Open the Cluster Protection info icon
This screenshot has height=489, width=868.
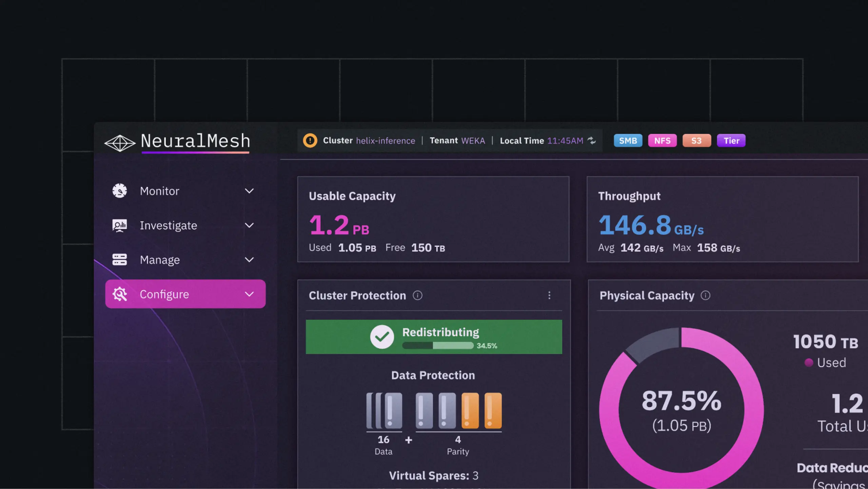417,296
